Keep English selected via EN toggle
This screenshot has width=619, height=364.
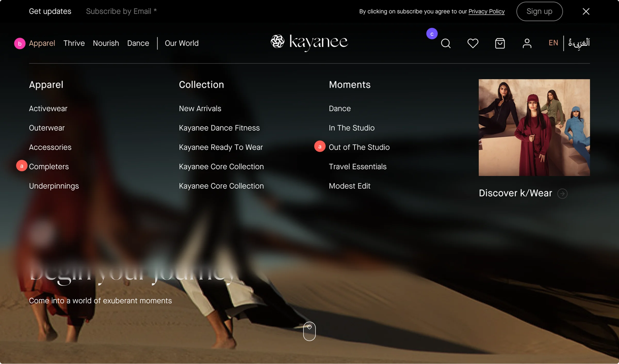click(553, 43)
